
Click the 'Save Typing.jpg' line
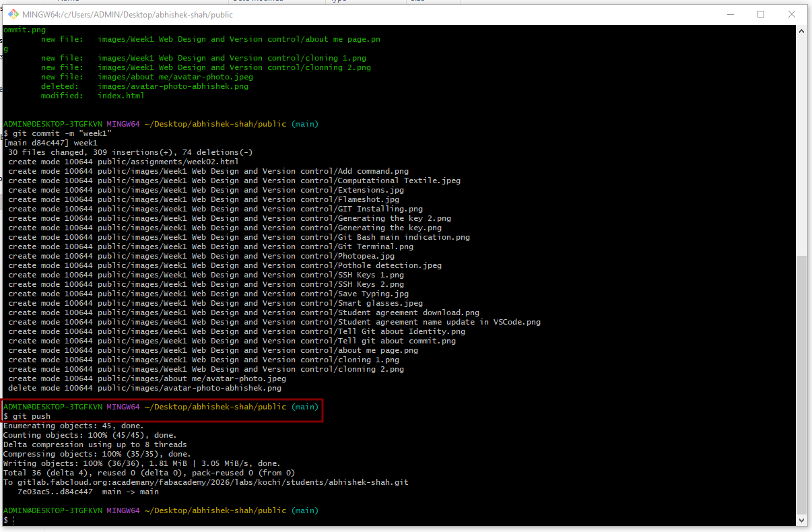(x=208, y=294)
